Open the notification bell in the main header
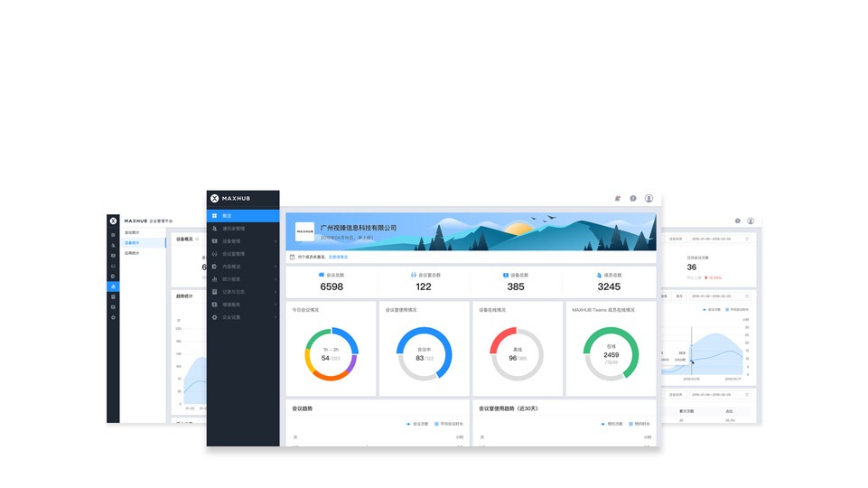 [618, 198]
